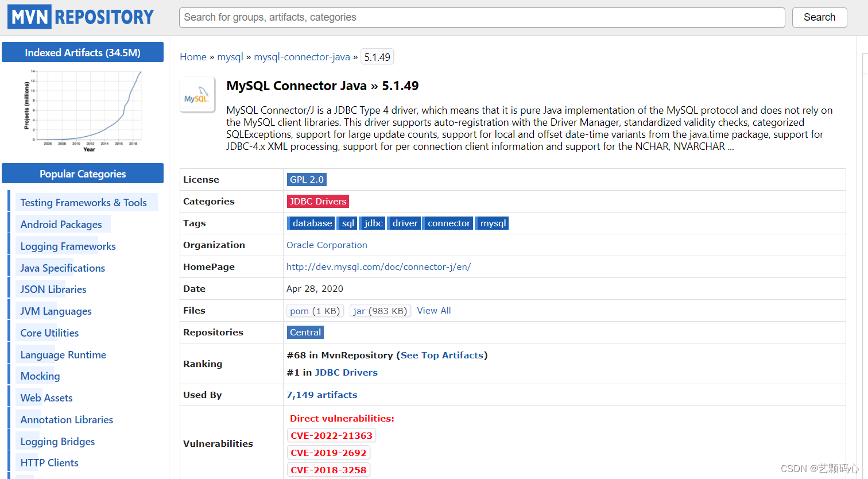The image size is (868, 479).
Task: Download the pom (1 KB) file
Action: (x=315, y=311)
